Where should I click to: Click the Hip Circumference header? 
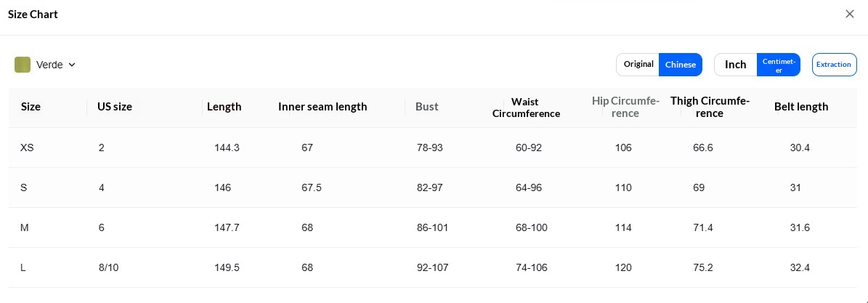625,107
